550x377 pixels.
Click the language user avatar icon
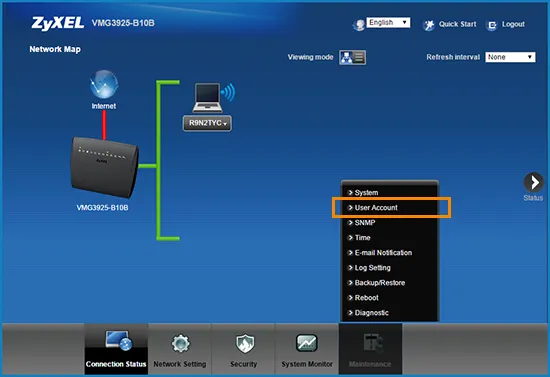pos(359,25)
